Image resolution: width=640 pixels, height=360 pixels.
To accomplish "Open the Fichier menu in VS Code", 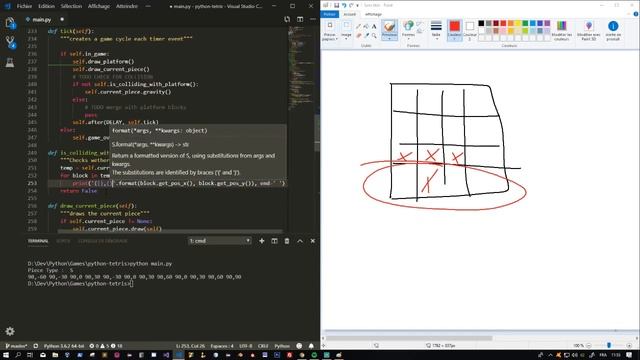I will point(24,6).
